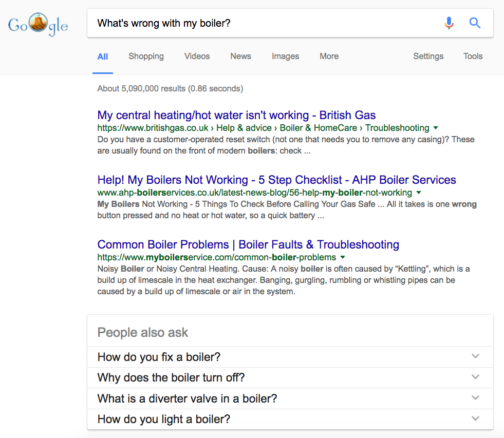
Task: Click the Google doodle logo
Action: [38, 24]
